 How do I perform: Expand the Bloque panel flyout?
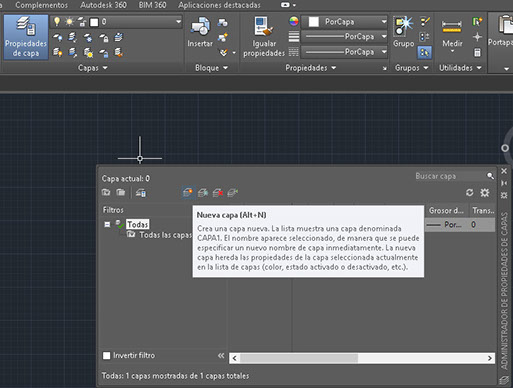click(x=211, y=68)
